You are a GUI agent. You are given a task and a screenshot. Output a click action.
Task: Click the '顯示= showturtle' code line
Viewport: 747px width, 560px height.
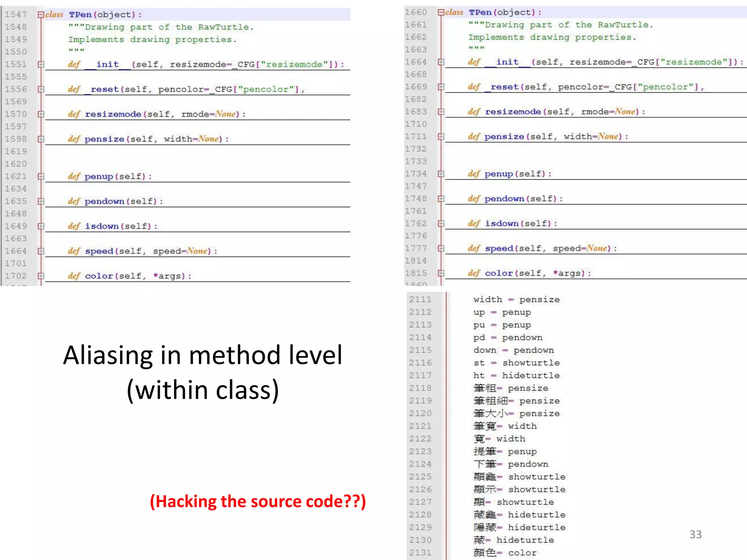pos(519,490)
